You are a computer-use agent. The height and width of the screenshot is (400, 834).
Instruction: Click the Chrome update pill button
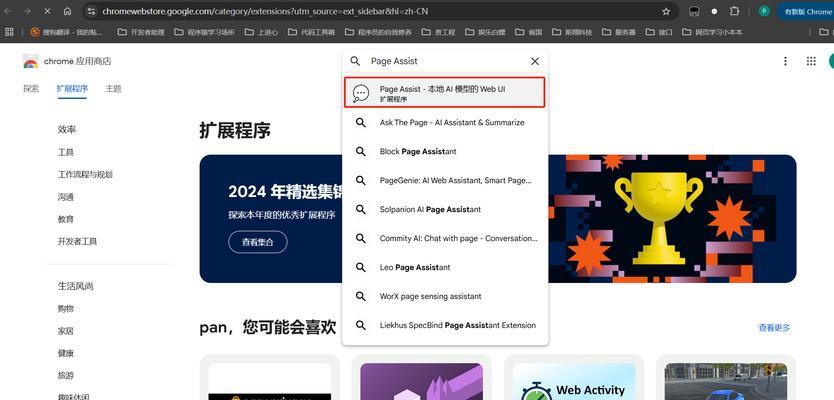pyautogui.click(x=805, y=11)
